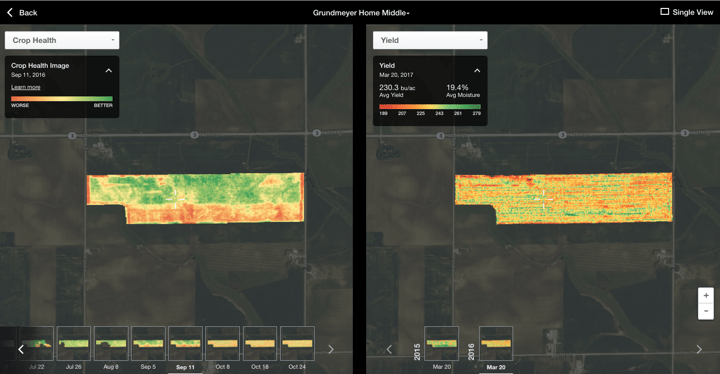Select the 2015 Mar 20 yield thumbnail
Image resolution: width=720 pixels, height=374 pixels.
point(441,343)
